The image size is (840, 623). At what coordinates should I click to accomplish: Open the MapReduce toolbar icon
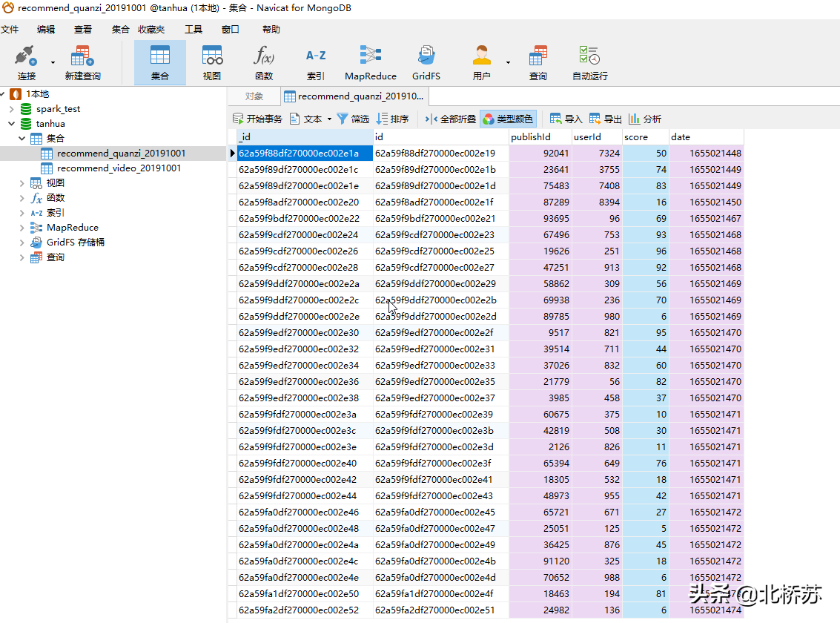click(370, 62)
